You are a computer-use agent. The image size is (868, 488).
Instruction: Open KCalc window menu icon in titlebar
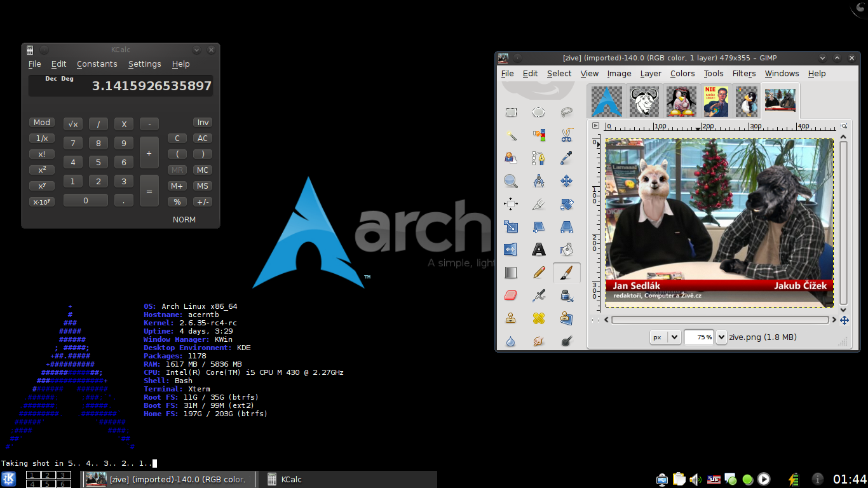tap(30, 50)
